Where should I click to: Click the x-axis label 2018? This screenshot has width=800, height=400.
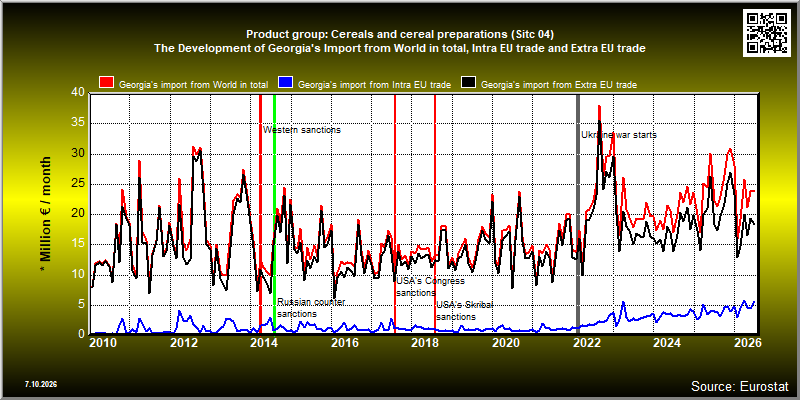click(423, 342)
